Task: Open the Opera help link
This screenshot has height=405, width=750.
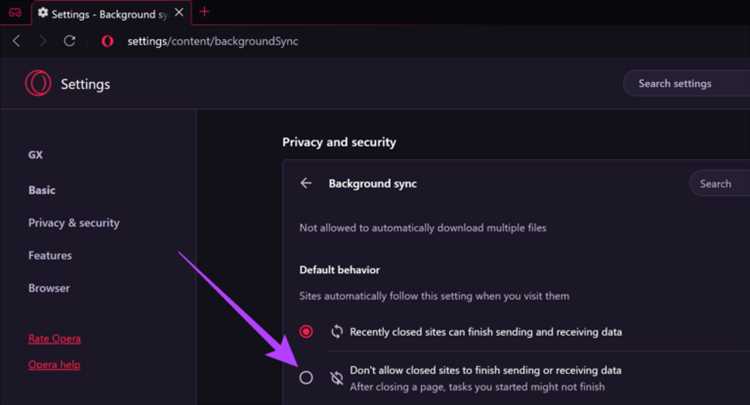Action: click(x=54, y=365)
